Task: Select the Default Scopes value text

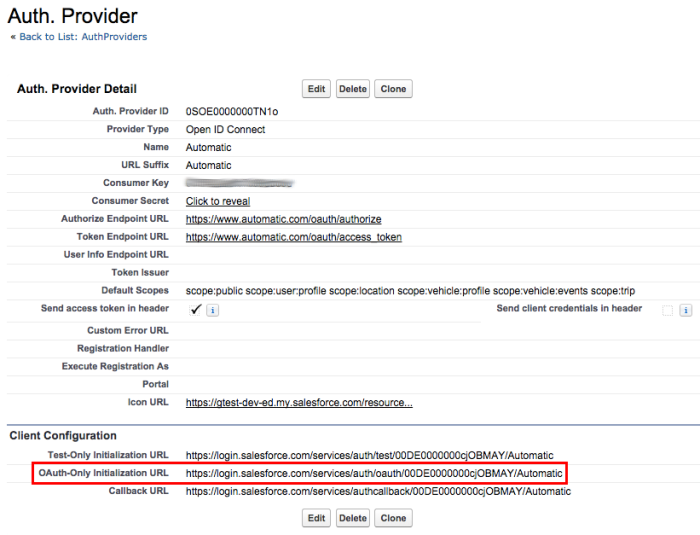Action: [x=410, y=291]
